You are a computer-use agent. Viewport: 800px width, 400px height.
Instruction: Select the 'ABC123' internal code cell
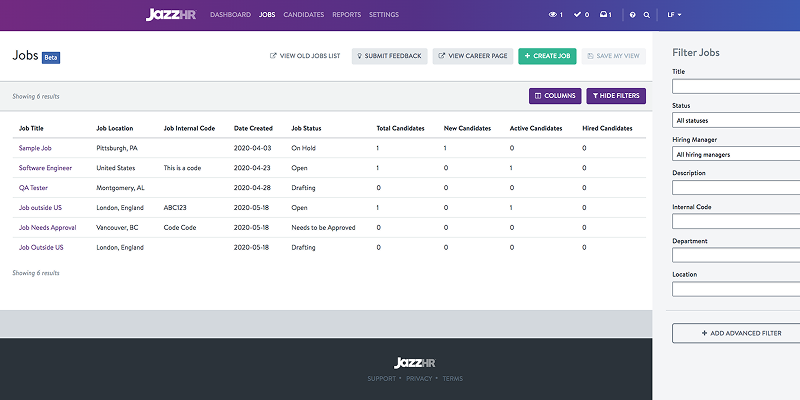(x=174, y=208)
